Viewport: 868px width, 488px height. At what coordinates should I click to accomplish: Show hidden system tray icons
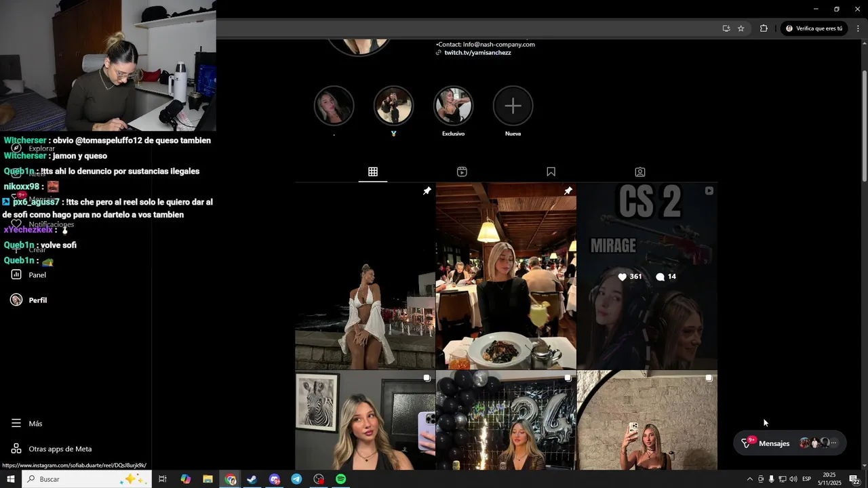(749, 479)
